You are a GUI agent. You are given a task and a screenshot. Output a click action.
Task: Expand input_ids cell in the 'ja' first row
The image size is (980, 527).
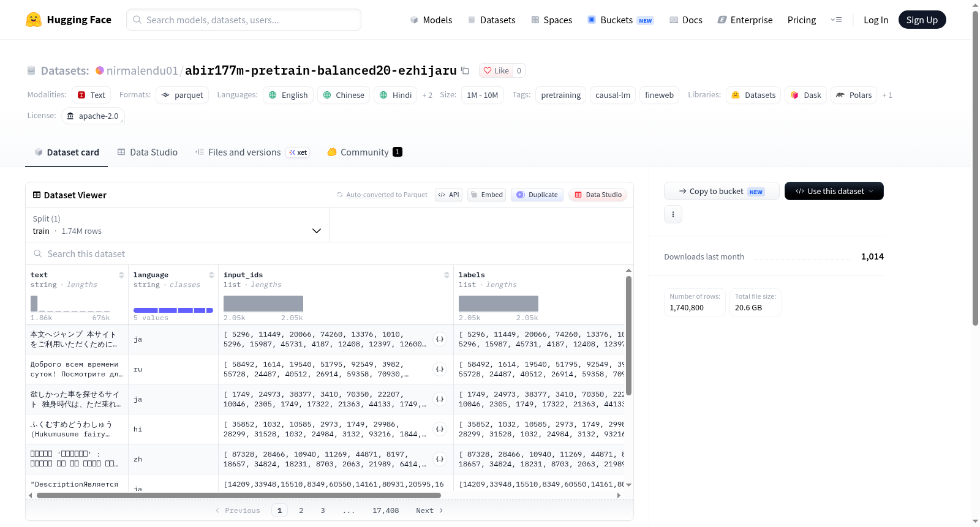440,339
